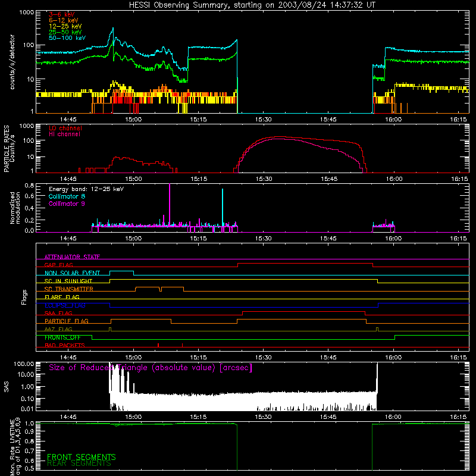Click the SC IN SUNLIGHT flag label
The width and height of the screenshot is (476, 476).
(x=68, y=281)
